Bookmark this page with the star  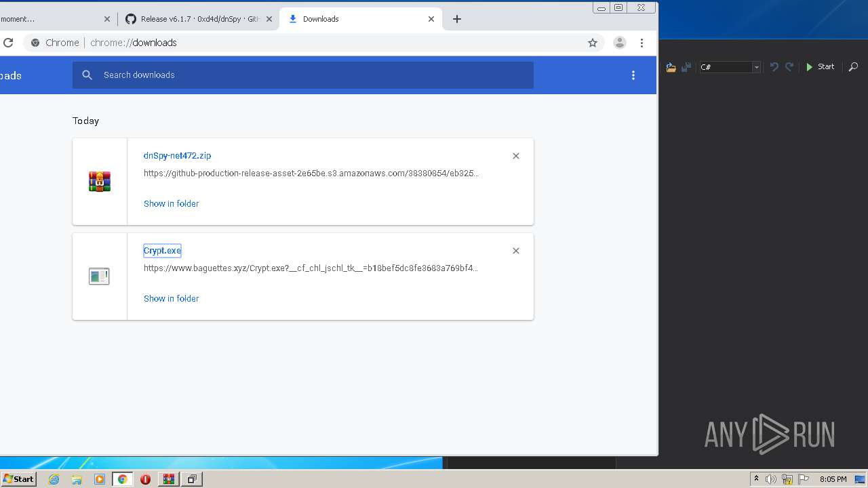[x=593, y=43]
